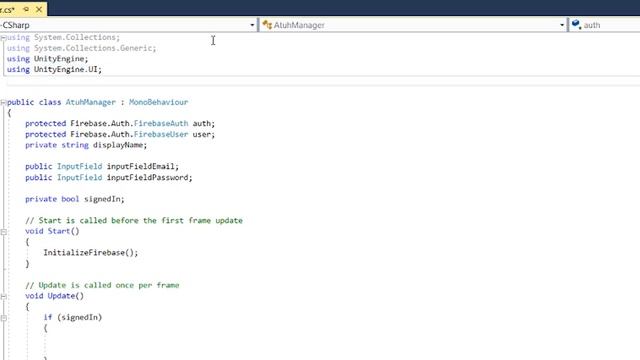640x360 pixels.
Task: Close the .cs document tab
Action: (39, 9)
